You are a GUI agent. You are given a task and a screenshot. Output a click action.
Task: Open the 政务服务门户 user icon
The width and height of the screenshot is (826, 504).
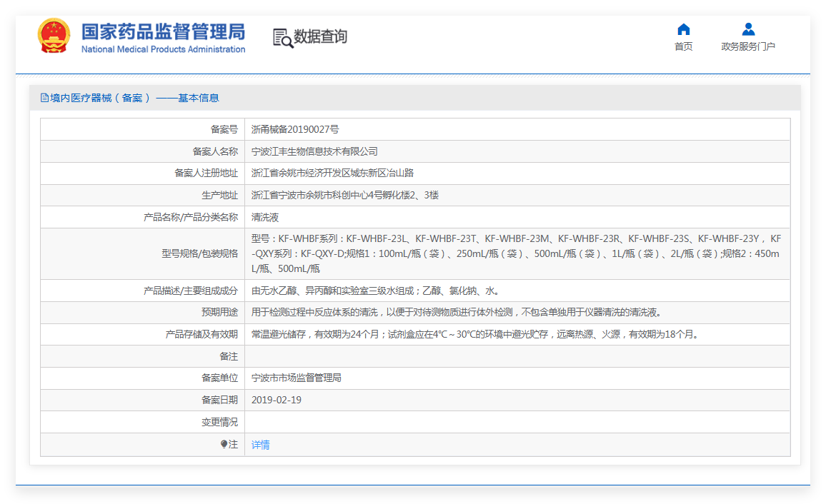point(748,29)
